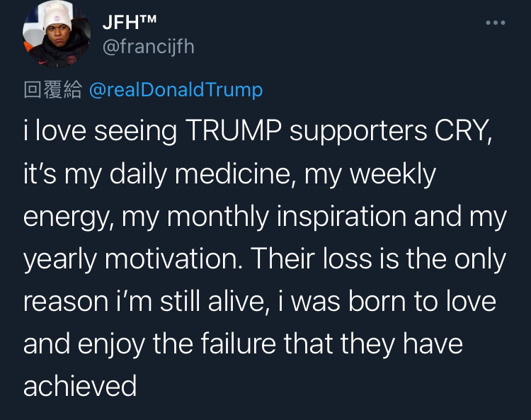This screenshot has width=531, height=420.
Task: Click the word TRUMP in the tweet
Action: click(234, 130)
